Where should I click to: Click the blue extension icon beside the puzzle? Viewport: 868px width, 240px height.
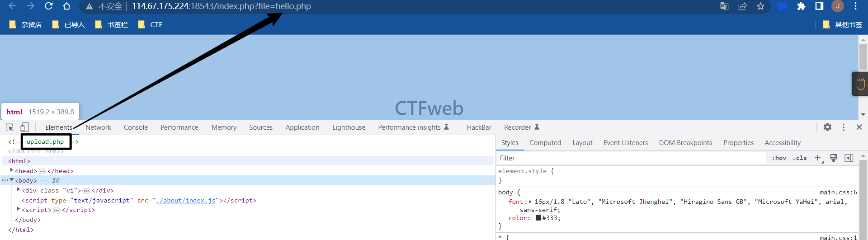click(x=783, y=6)
